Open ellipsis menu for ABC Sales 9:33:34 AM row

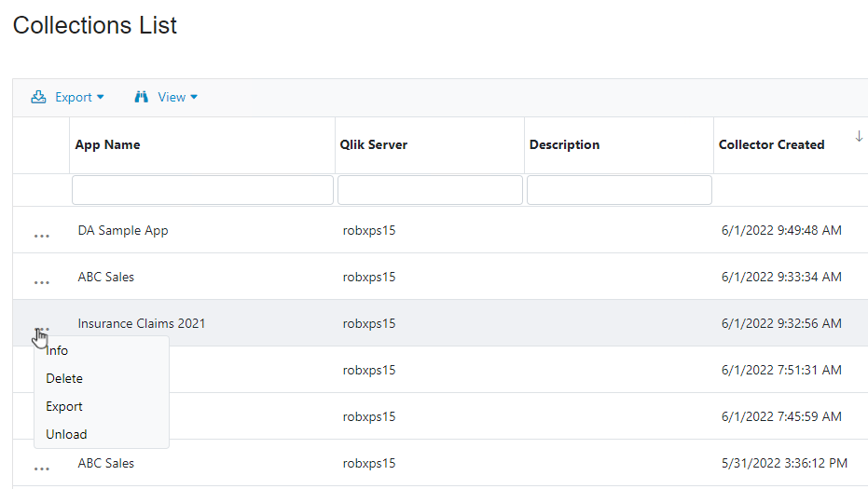[x=41, y=282]
